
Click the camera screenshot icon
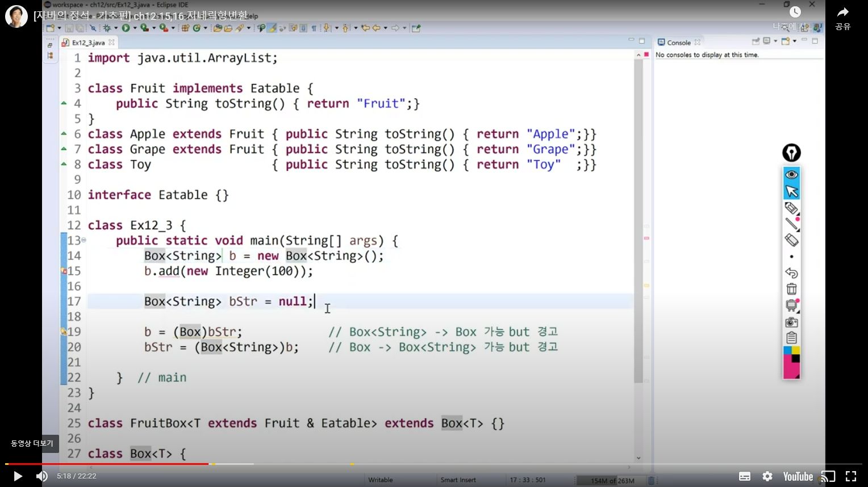click(x=791, y=322)
